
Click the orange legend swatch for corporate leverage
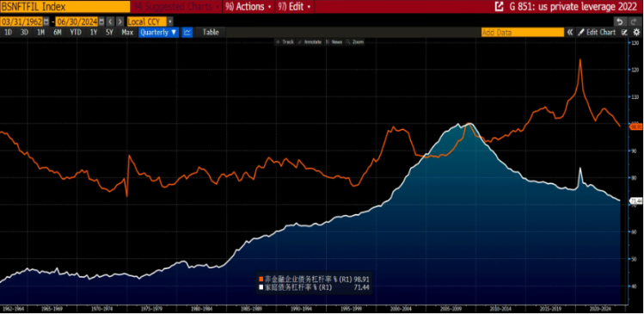tap(260, 280)
